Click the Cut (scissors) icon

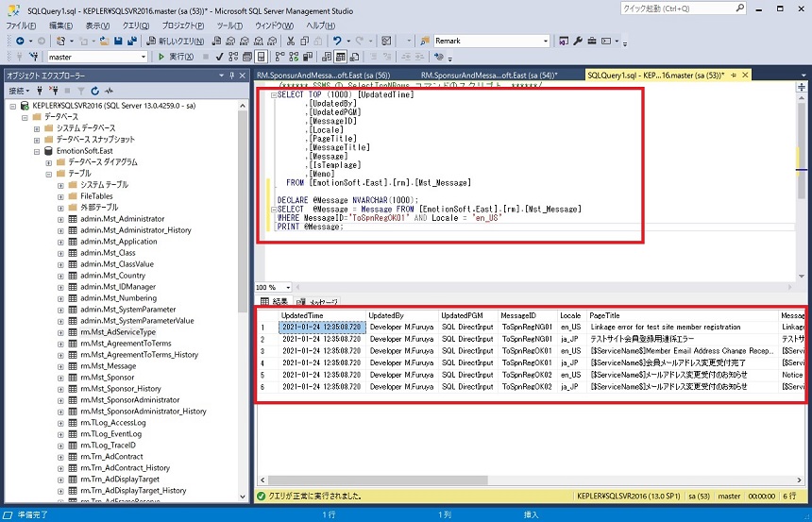291,41
